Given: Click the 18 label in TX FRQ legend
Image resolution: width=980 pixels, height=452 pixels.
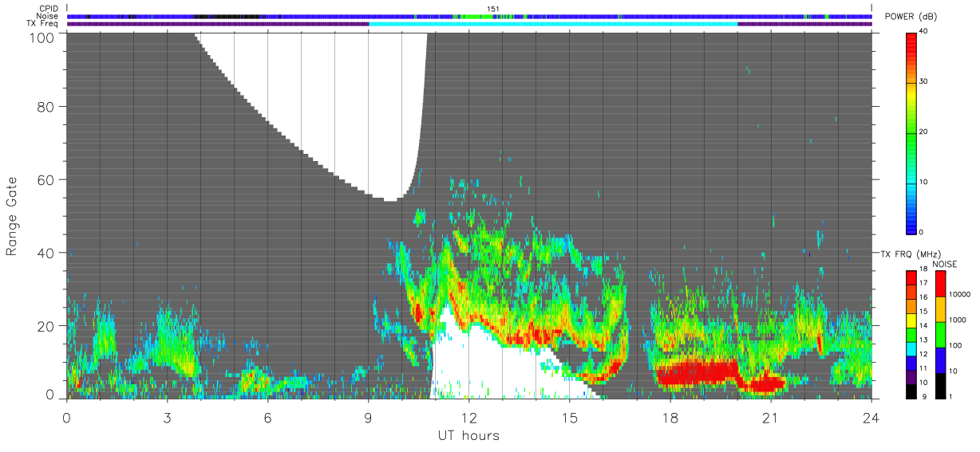Looking at the screenshot, I should coord(923,269).
